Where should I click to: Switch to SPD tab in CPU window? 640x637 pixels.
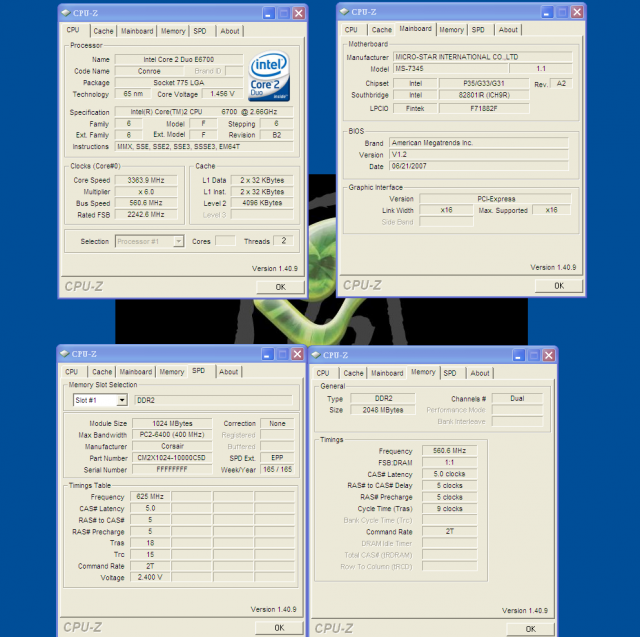[200, 31]
